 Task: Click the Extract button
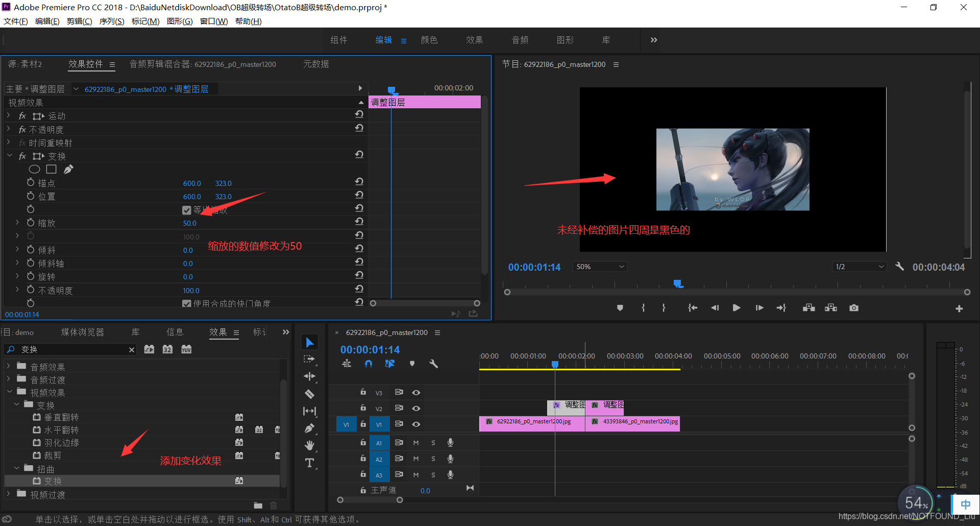[x=831, y=308]
